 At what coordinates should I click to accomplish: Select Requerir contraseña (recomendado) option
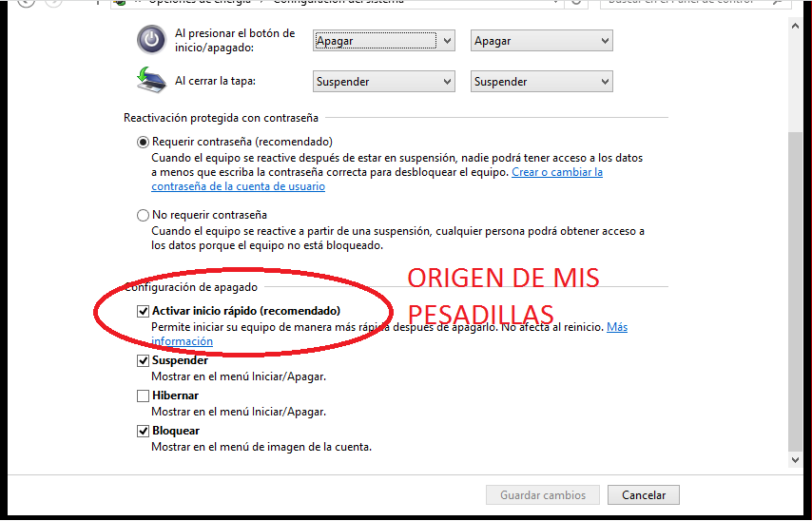(x=143, y=142)
